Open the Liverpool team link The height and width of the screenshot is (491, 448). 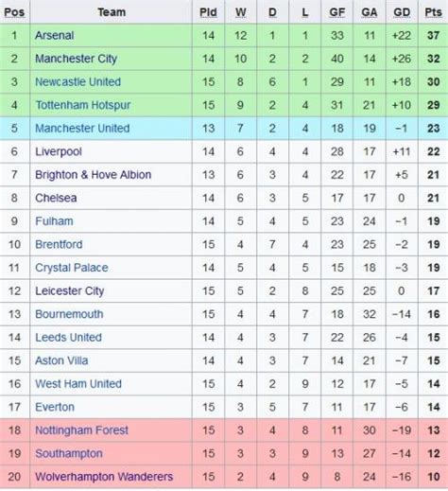tap(59, 151)
